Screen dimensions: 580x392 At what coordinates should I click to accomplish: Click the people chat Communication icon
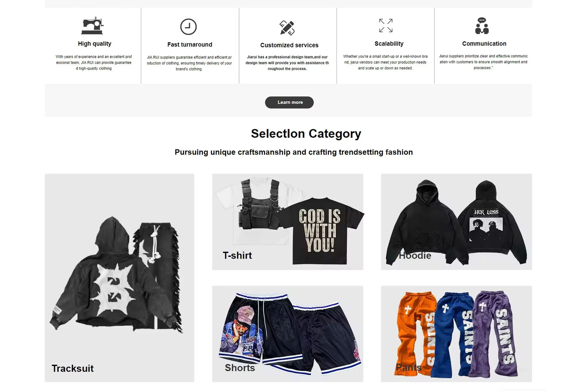pyautogui.click(x=482, y=26)
